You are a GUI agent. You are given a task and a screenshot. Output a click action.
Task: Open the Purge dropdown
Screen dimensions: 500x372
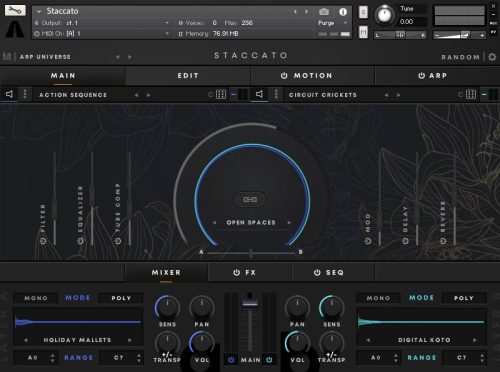pyautogui.click(x=333, y=23)
